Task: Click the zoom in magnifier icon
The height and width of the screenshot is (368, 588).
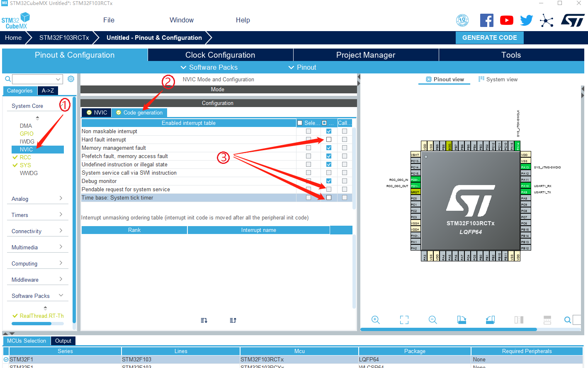Action: (376, 320)
